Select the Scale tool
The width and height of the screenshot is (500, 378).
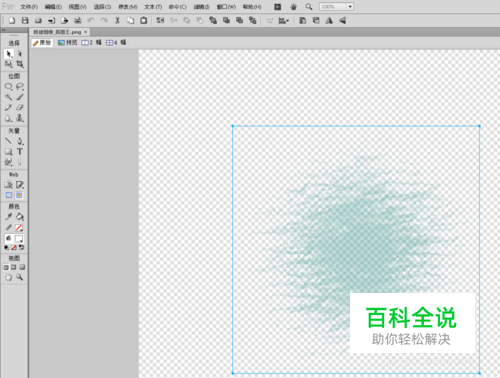click(9, 64)
